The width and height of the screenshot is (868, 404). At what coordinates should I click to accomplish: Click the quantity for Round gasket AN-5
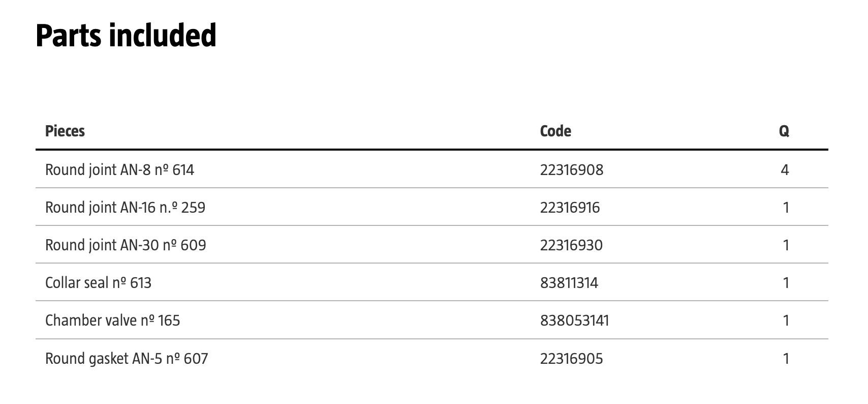786,358
